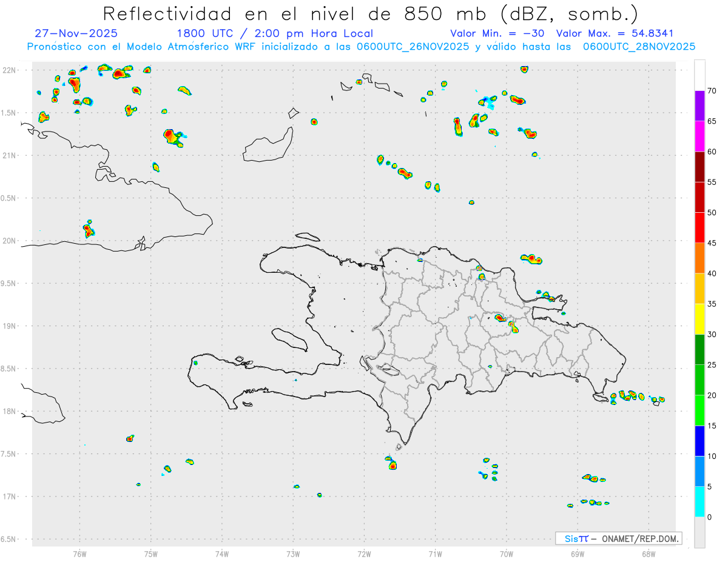Click the purple 65-70 dBZ colorbar segment

(699, 106)
